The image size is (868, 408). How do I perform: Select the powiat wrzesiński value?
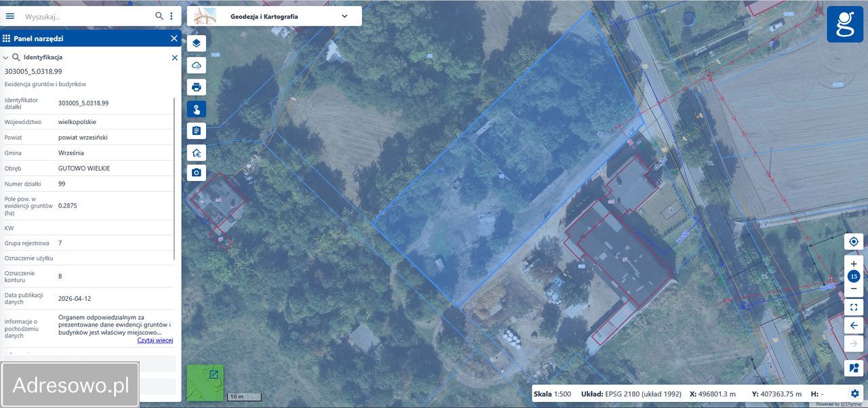tap(83, 138)
